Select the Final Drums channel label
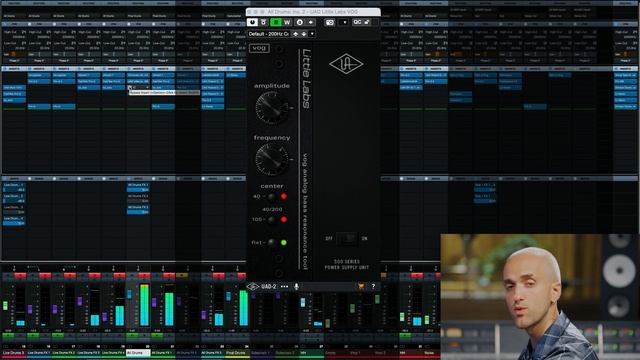This screenshot has width=640, height=360. [238, 353]
